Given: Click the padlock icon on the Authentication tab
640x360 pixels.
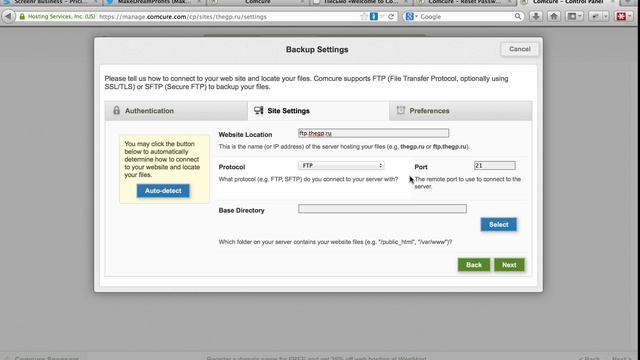Looking at the screenshot, I should coord(116,111).
